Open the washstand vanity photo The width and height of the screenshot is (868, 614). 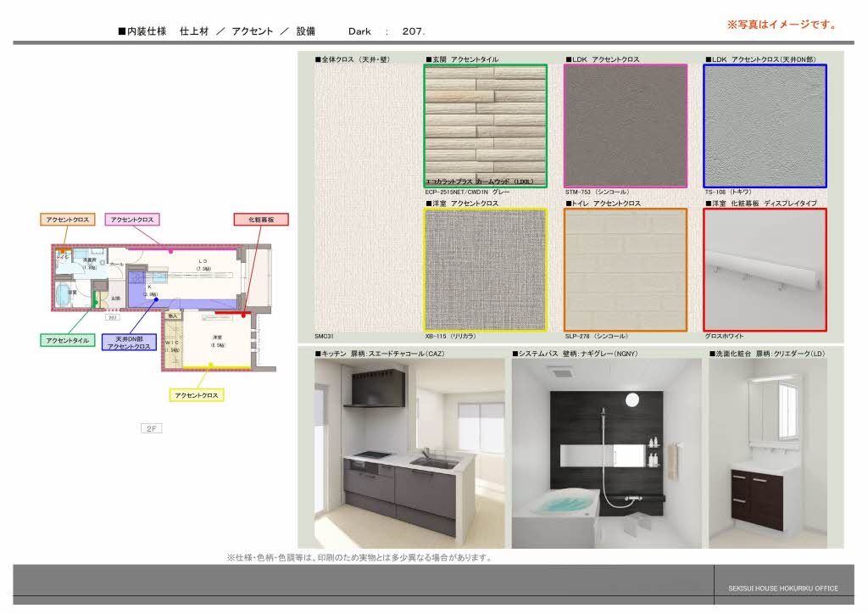(x=776, y=453)
